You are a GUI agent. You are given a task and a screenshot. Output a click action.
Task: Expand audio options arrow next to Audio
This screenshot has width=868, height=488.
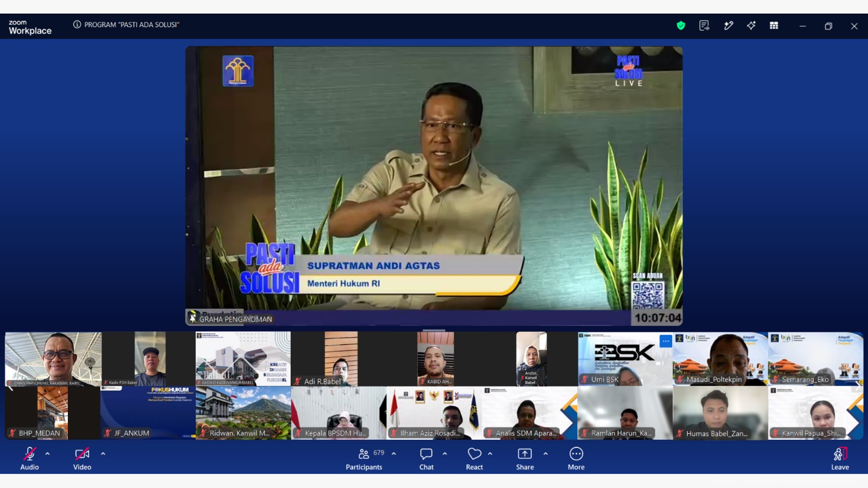pyautogui.click(x=48, y=454)
